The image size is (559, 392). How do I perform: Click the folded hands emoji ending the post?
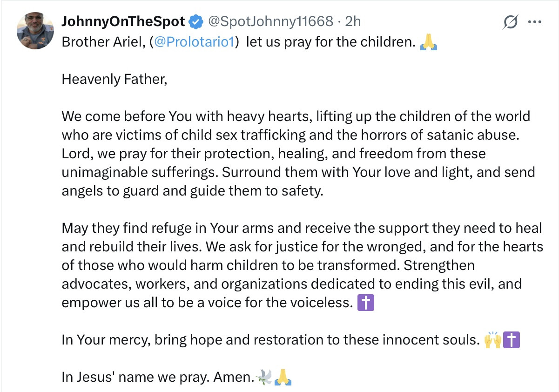coord(283,377)
